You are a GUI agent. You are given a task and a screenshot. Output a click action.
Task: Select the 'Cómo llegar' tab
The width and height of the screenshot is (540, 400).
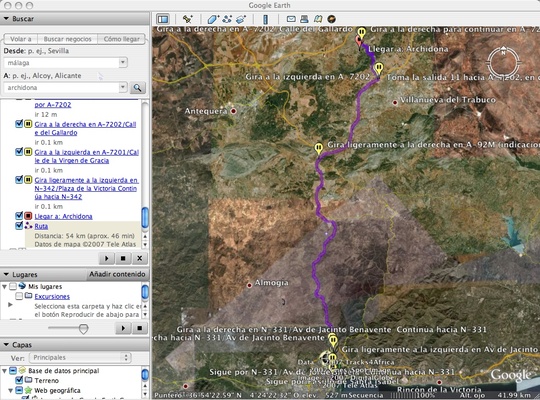click(122, 39)
